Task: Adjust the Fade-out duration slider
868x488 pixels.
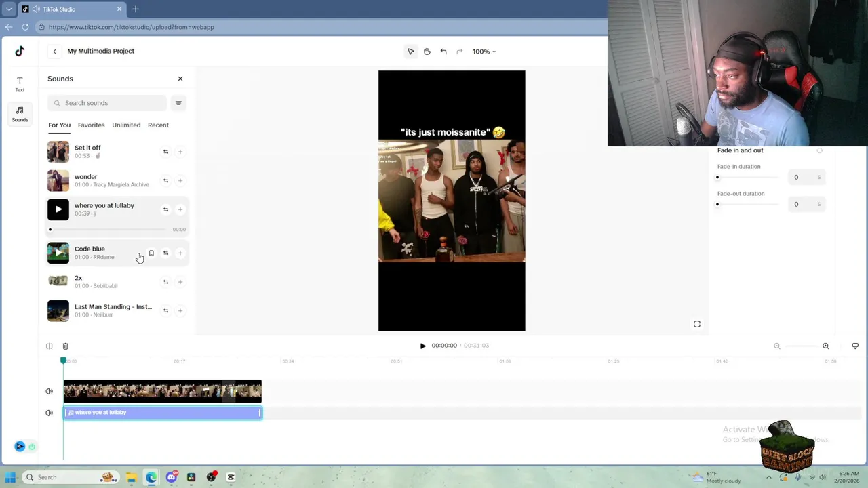Action: click(748, 205)
